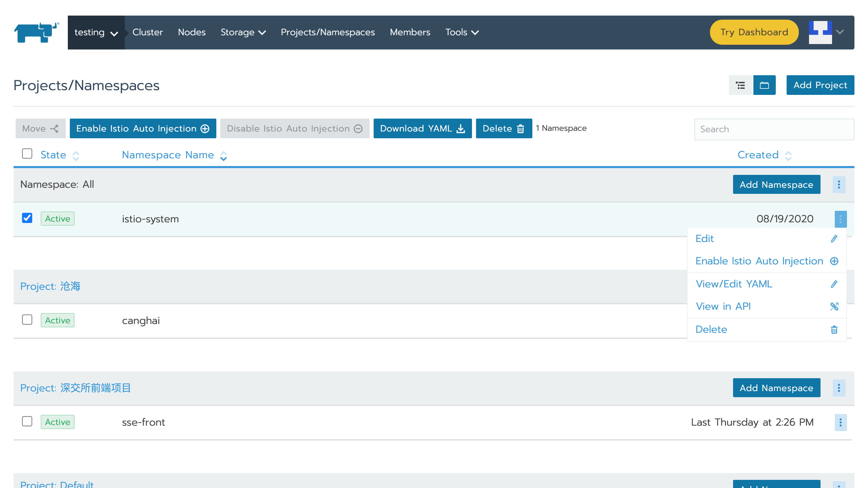868x488 pixels.
Task: Check the canghai namespace checkbox
Action: [x=27, y=320]
